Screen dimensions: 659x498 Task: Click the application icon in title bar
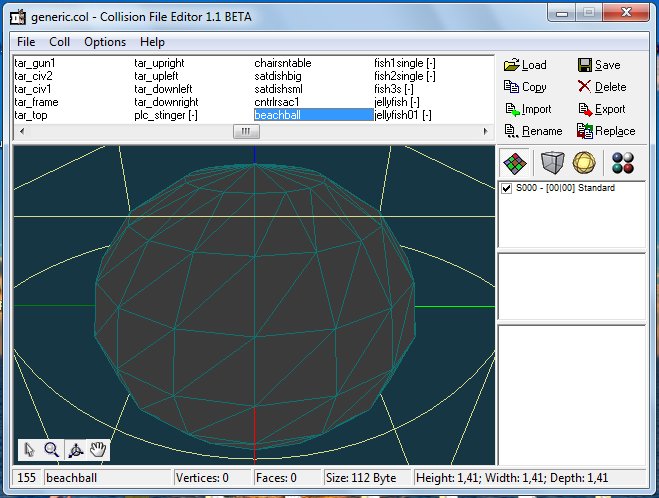18,17
